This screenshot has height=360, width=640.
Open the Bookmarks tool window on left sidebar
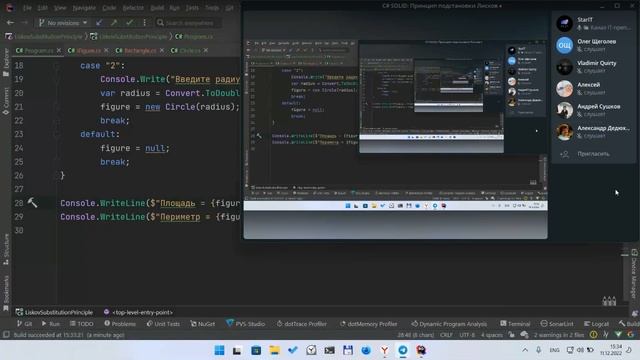tap(6, 293)
